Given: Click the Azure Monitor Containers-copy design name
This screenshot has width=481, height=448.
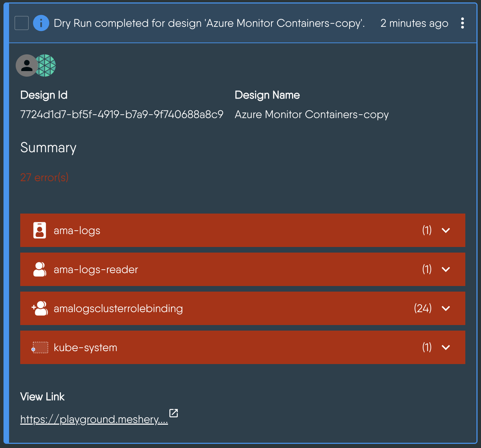Looking at the screenshot, I should pyautogui.click(x=312, y=115).
